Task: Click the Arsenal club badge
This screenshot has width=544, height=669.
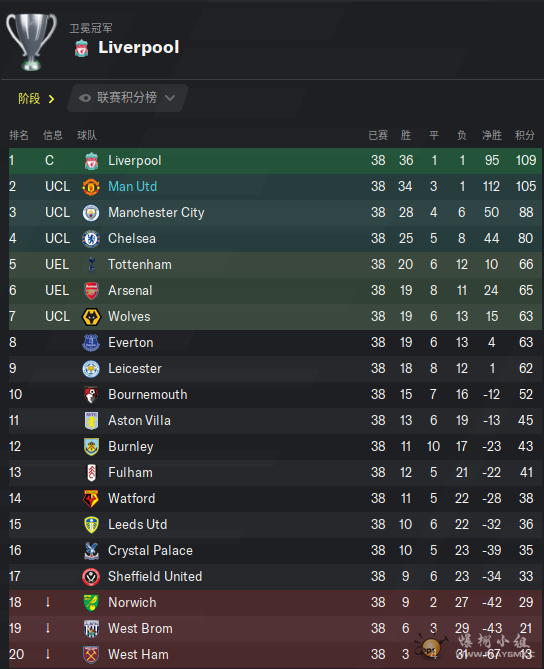Action: point(91,291)
